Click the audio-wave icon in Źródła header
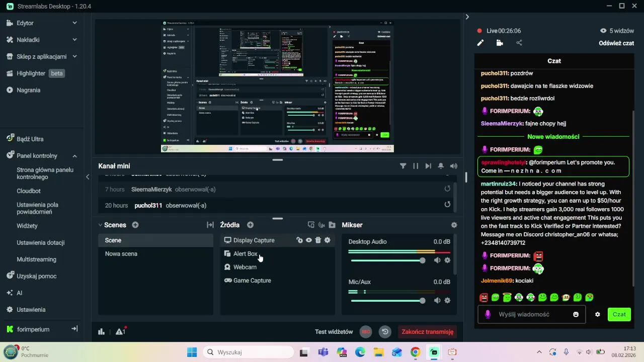Image resolution: width=644 pixels, height=362 pixels. point(321,225)
